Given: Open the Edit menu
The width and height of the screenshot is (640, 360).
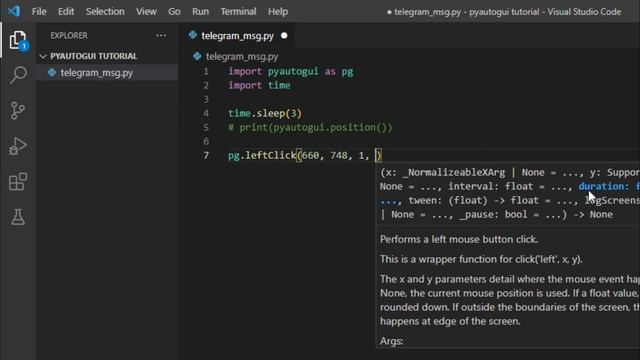Looking at the screenshot, I should (66, 11).
